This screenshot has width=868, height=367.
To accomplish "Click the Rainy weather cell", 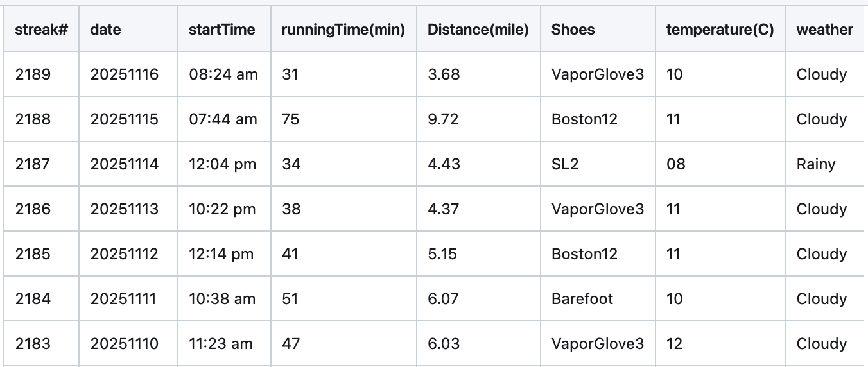I will [816, 164].
